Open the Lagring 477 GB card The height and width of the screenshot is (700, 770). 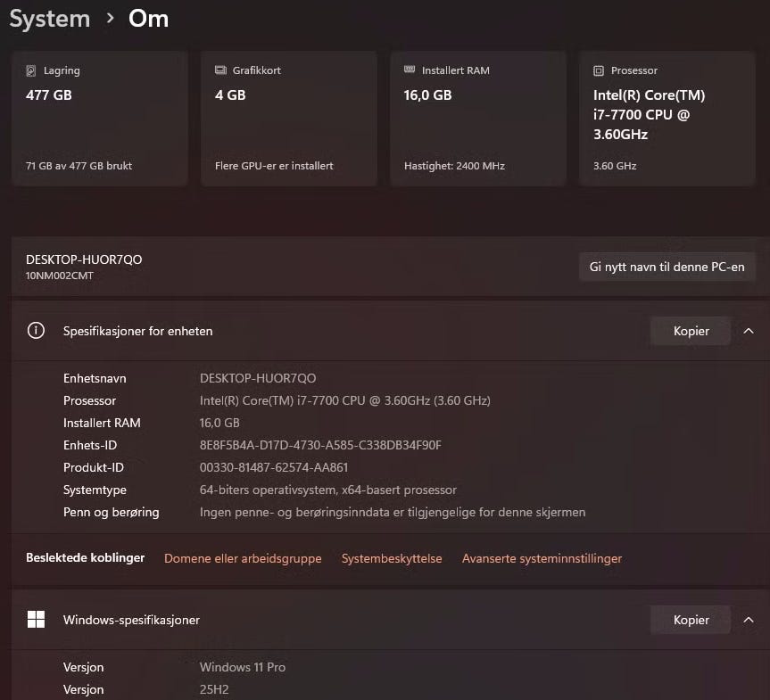coord(100,119)
